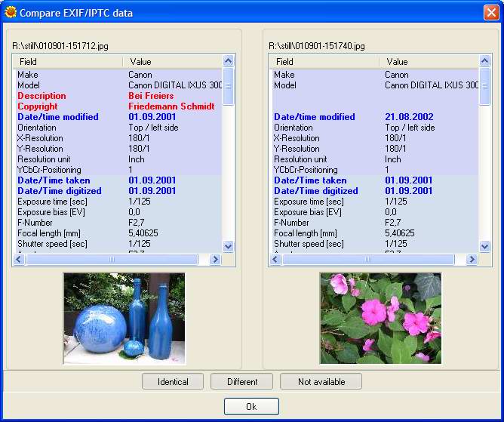The height and width of the screenshot is (422, 504).
Task: Close the Compare EXIF/IPTC dialog
Action: point(490,13)
